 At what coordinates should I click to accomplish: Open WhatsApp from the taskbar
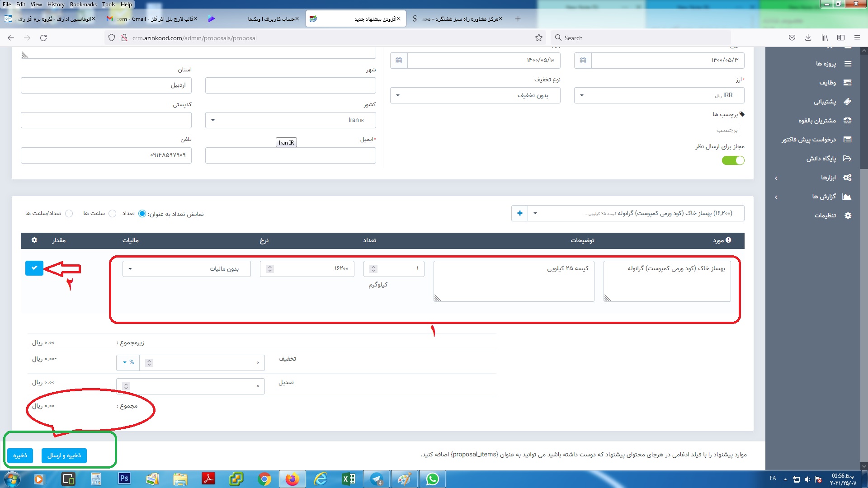click(x=433, y=479)
